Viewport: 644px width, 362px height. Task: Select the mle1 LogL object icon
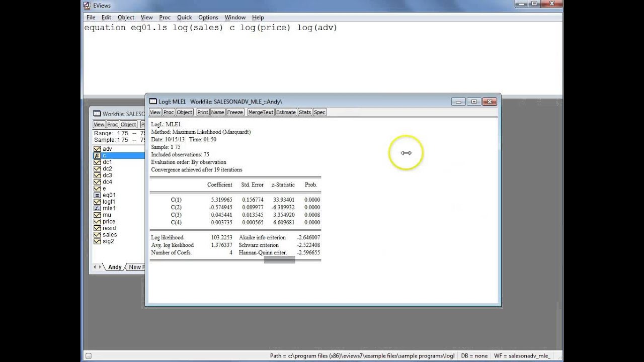click(97, 208)
